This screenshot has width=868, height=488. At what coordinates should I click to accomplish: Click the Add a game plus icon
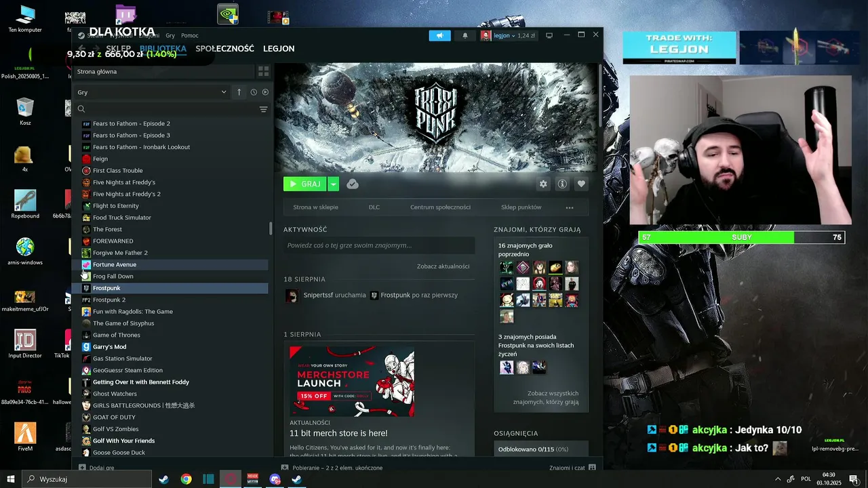pos(82,468)
